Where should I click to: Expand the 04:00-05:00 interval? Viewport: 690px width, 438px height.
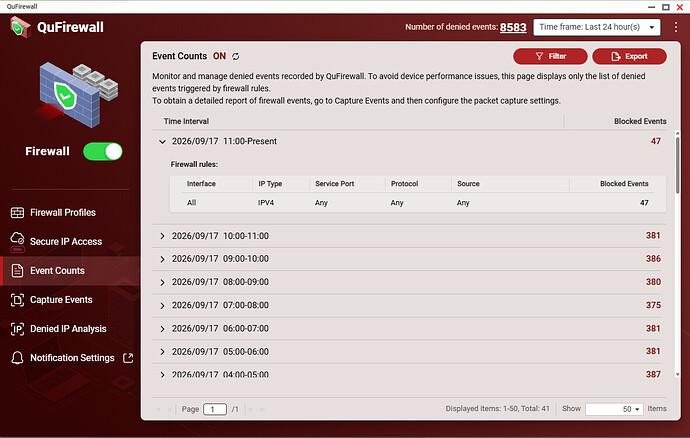coord(162,375)
